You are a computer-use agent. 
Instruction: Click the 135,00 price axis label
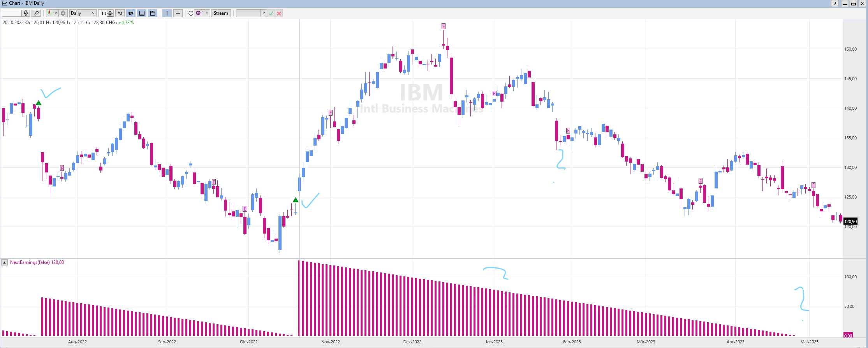click(850, 138)
